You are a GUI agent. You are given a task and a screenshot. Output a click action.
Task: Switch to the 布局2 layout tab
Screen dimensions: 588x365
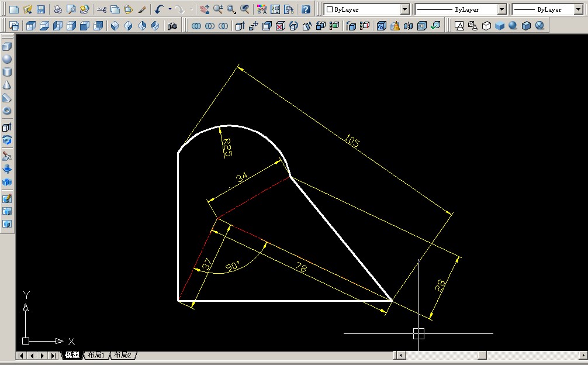[123, 355]
